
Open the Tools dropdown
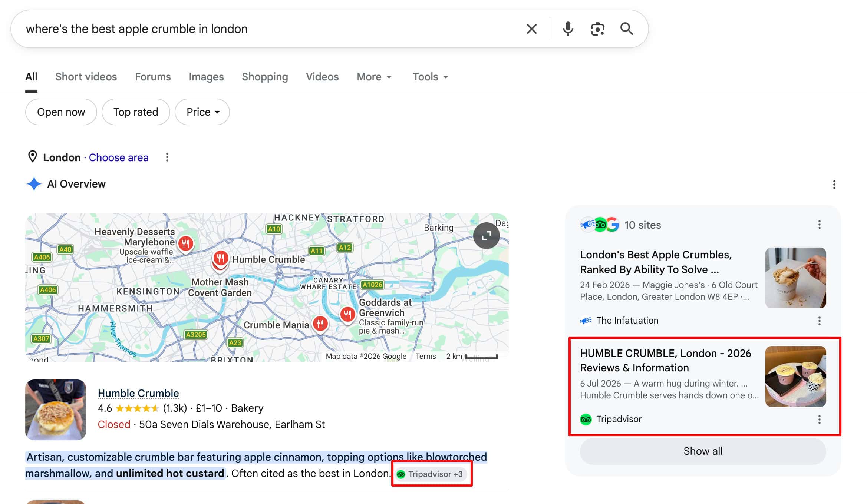431,77
